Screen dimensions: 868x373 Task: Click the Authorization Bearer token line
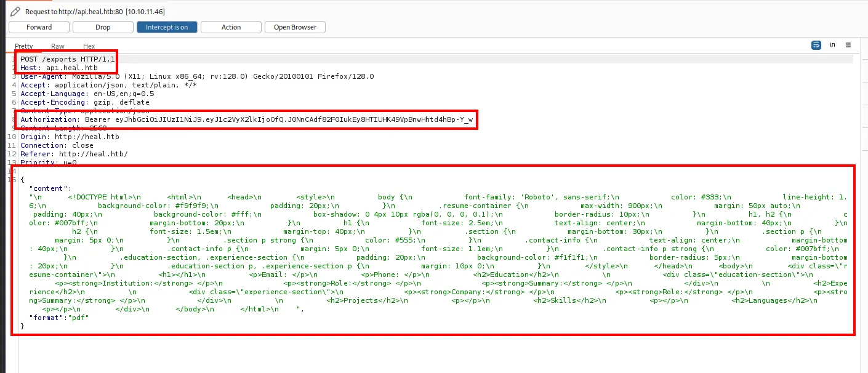pos(247,119)
